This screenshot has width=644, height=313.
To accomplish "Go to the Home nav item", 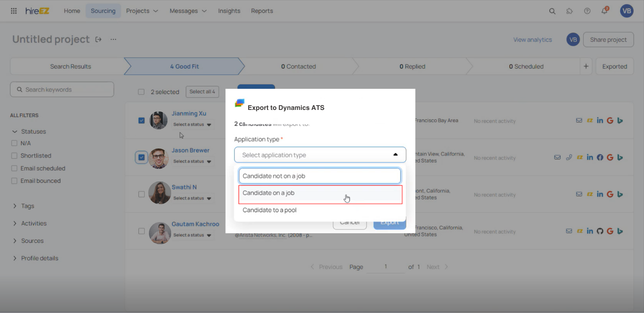I will pos(72,11).
